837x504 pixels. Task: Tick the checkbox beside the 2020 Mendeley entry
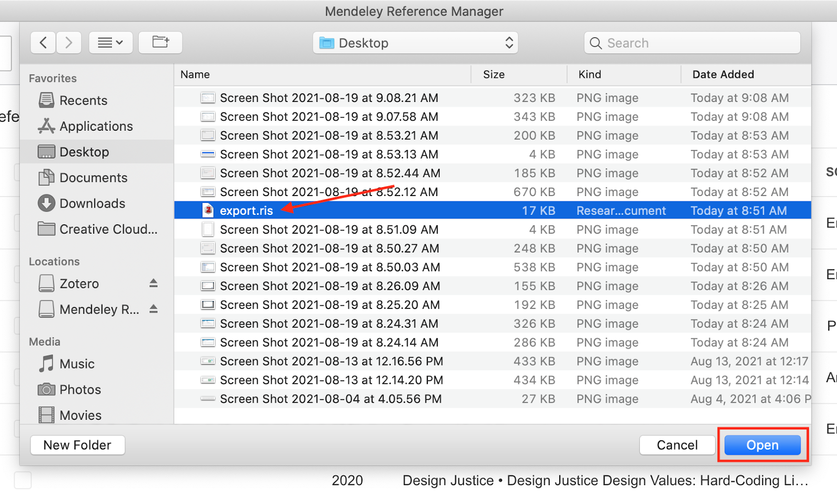tap(22, 480)
